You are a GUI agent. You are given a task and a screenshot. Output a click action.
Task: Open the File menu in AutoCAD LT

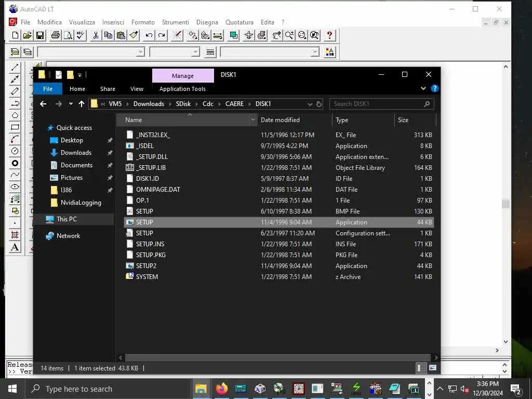coord(25,22)
